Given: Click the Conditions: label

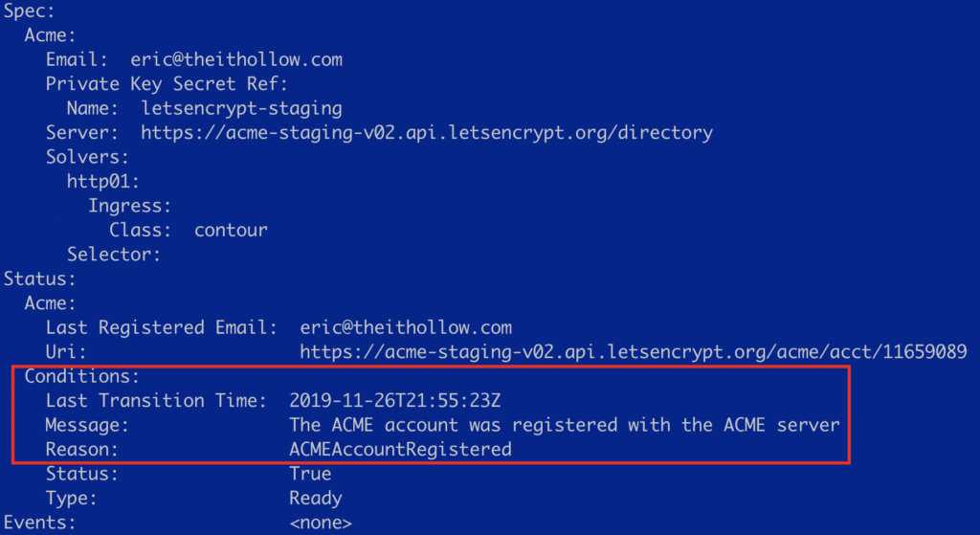Looking at the screenshot, I should (x=82, y=376).
